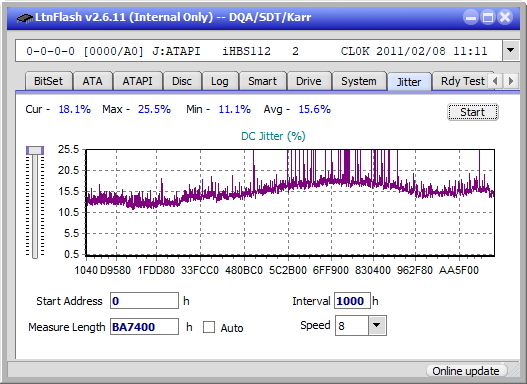Viewport: 527px width, 384px height.
Task: Click the Max value 25.5%
Action: (x=154, y=109)
